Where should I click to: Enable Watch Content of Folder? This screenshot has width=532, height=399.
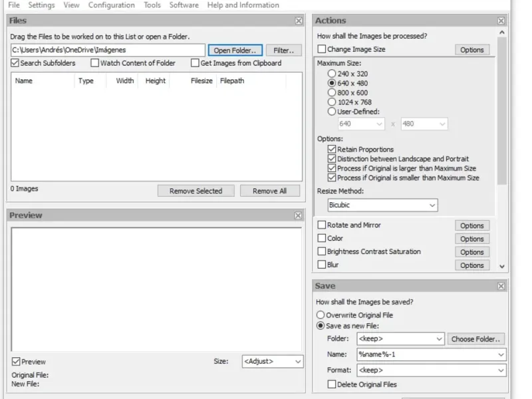coord(95,63)
